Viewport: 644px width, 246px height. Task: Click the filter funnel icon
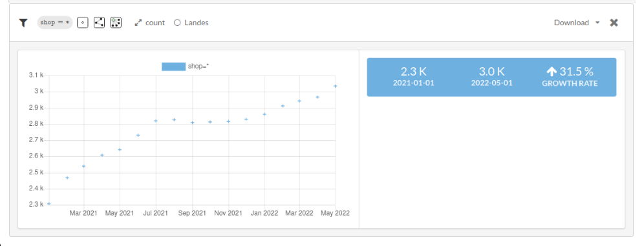[x=23, y=23]
